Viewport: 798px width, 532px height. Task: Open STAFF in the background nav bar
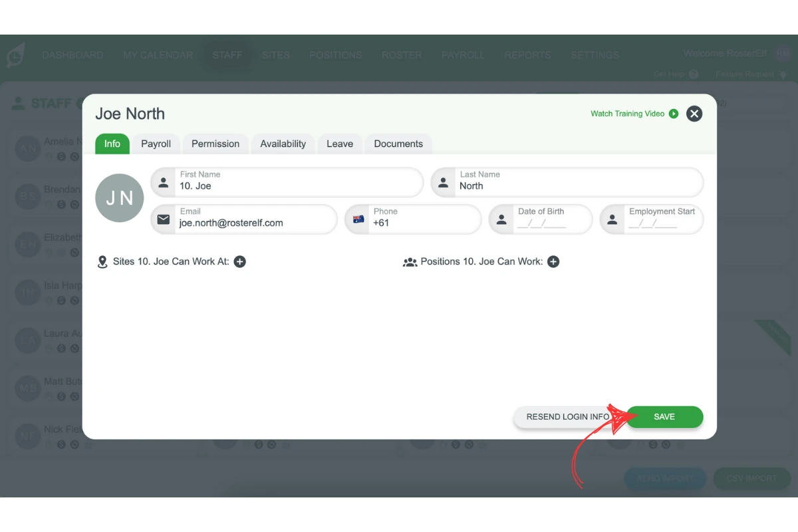pyautogui.click(x=227, y=55)
